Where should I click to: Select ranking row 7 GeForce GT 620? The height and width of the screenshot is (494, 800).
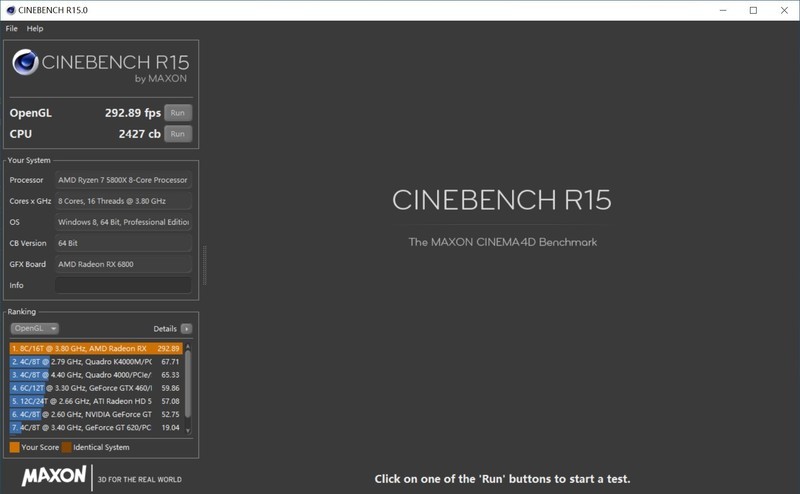tap(96, 428)
